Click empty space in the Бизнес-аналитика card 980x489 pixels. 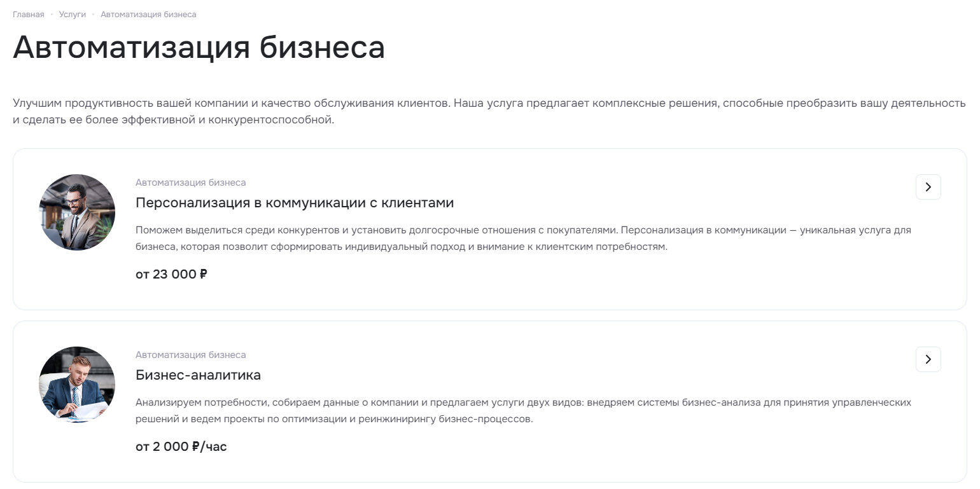coord(573,458)
